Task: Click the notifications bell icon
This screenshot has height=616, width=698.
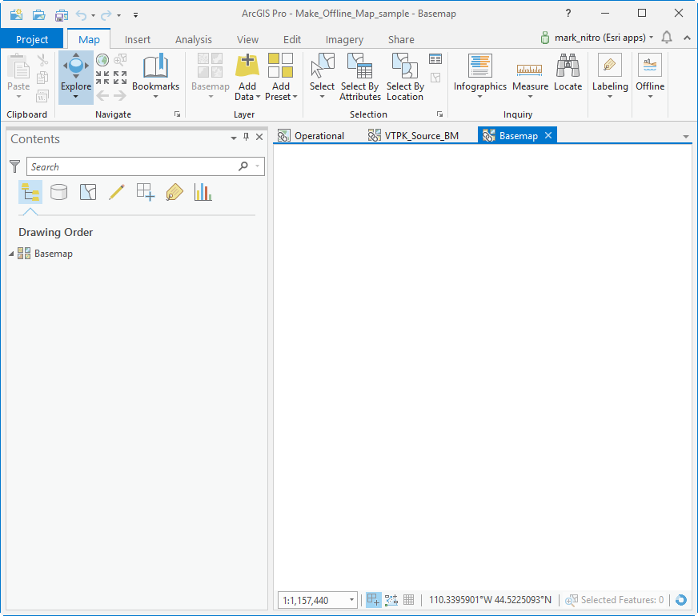Action: click(x=667, y=38)
